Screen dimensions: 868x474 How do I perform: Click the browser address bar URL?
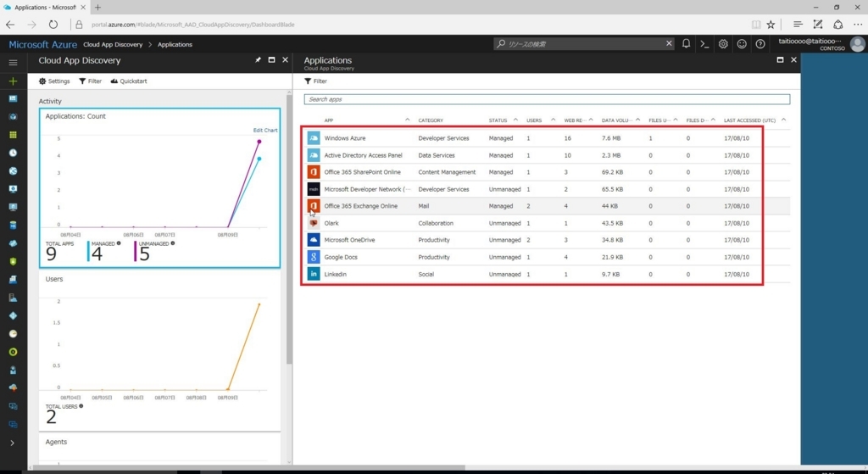click(x=193, y=25)
